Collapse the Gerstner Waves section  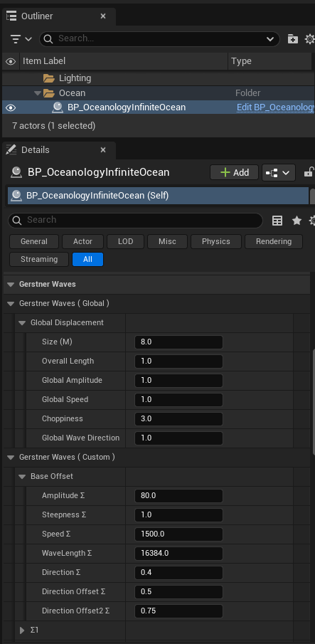(x=11, y=284)
